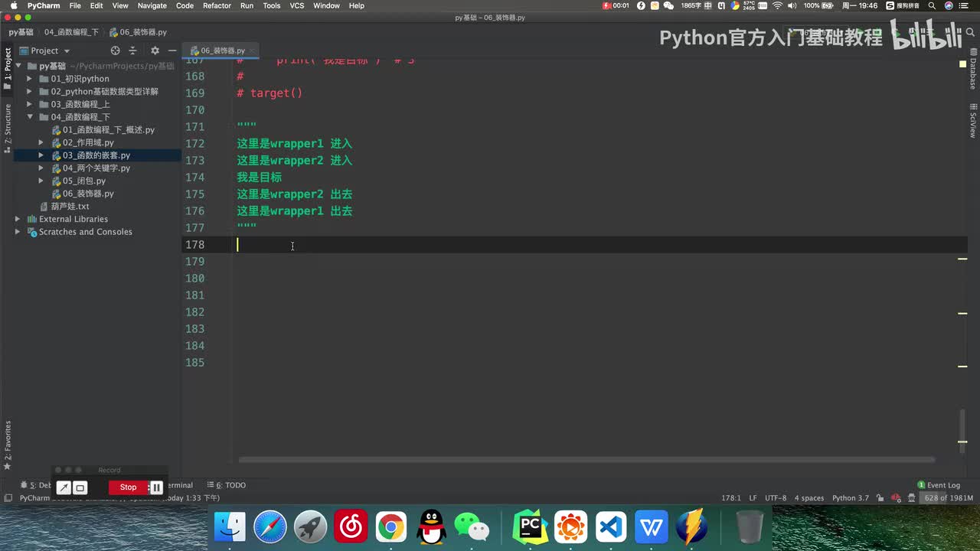This screenshot has width=980, height=551.
Task: Expand External Libraries node
Action: 18,219
